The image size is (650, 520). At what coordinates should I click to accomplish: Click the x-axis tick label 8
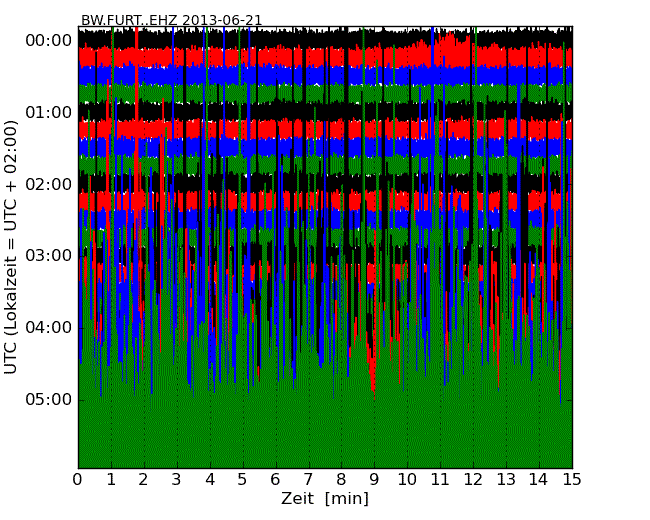341,480
